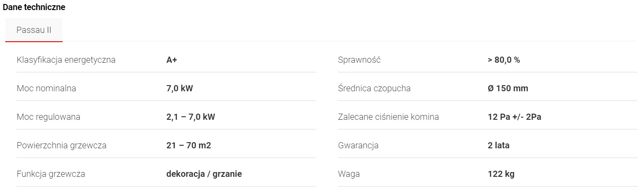Viewport: 644px width, 190px height.
Task: Select the Moc regulowana row label
Action: point(49,117)
